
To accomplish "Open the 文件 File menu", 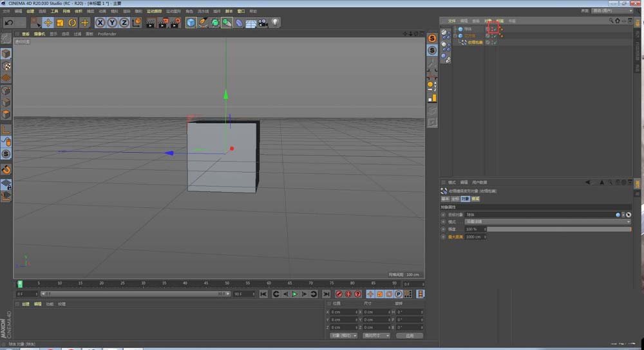I will tap(6, 11).
